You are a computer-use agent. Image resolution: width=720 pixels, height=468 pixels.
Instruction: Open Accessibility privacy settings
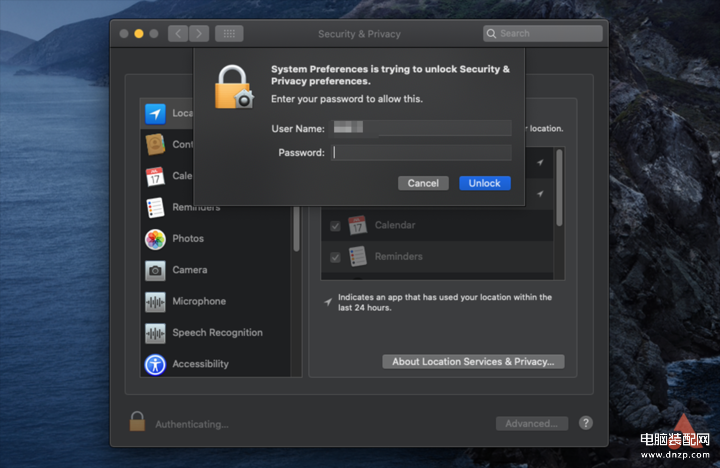click(216, 364)
